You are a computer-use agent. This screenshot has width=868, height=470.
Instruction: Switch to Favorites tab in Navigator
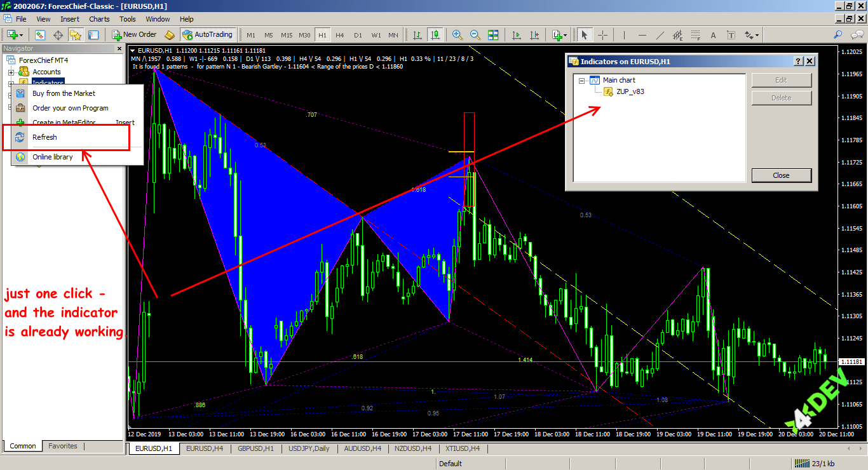(63, 446)
